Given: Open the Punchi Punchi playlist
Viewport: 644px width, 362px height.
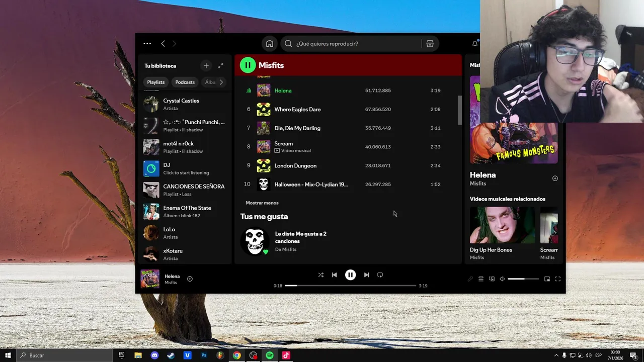Looking at the screenshot, I should tap(185, 126).
